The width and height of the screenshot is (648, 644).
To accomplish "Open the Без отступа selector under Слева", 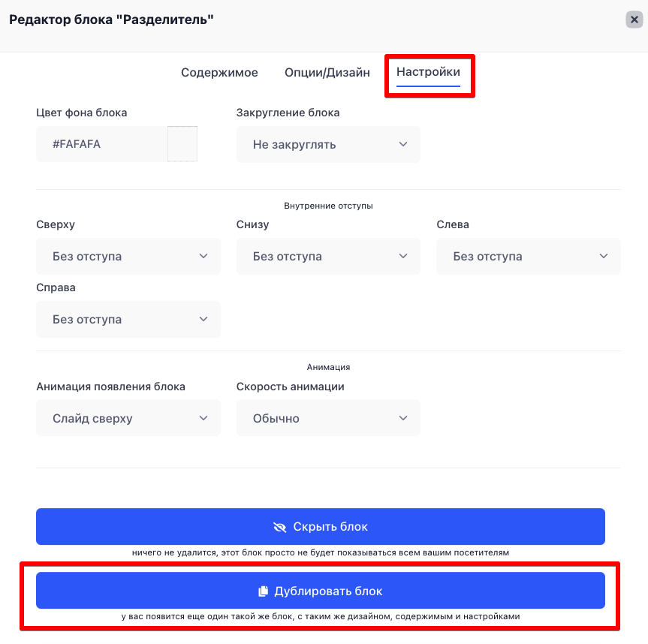I will click(529, 256).
